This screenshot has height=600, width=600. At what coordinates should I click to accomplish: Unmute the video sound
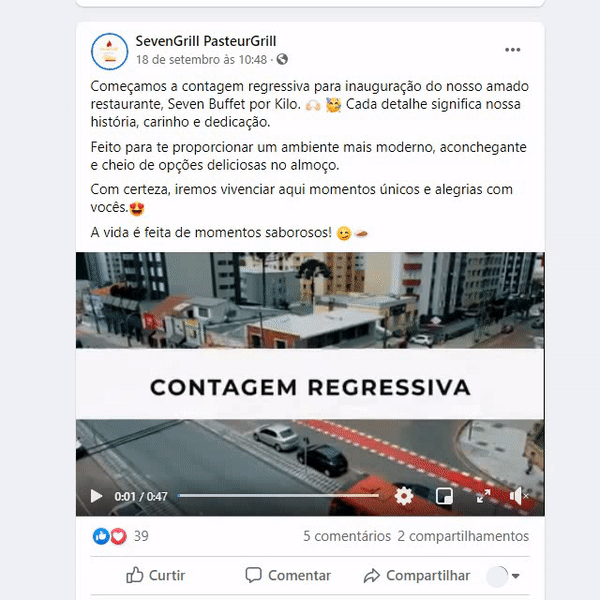518,496
